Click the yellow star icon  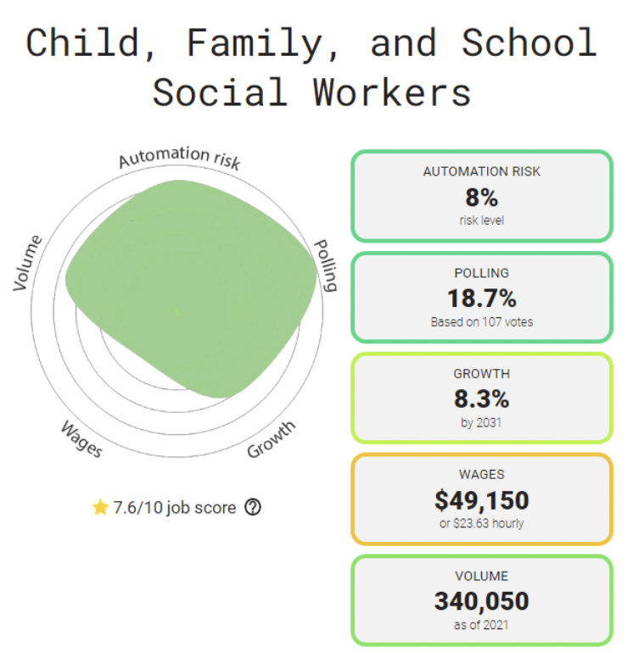click(x=100, y=507)
